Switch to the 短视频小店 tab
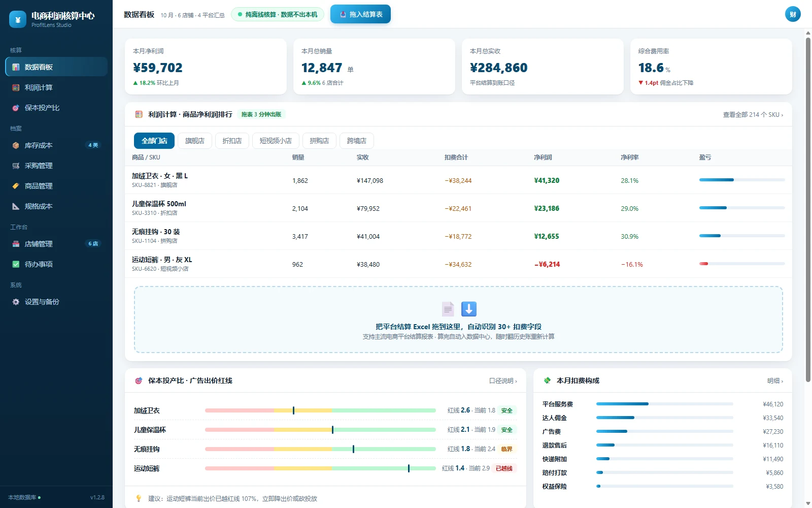This screenshot has height=508, width=812. click(276, 141)
